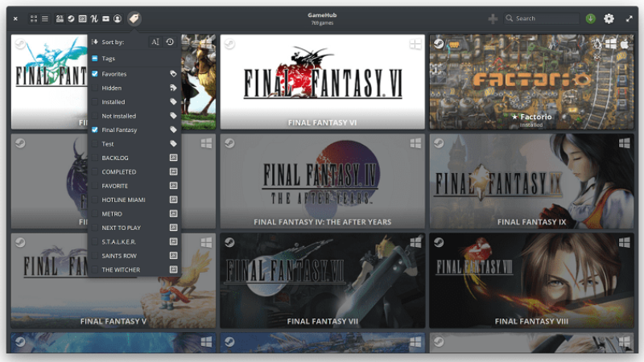
Task: Close the tags filter popover button
Action: (x=134, y=19)
